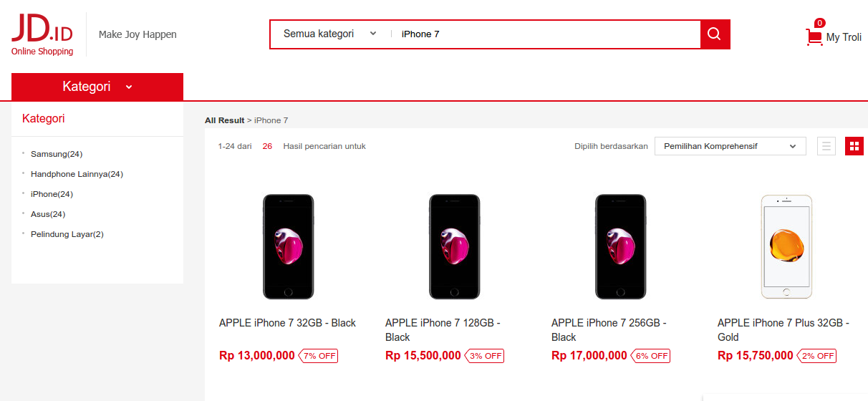Select the Handphone Lainnya(24) category
The width and height of the screenshot is (868, 401).
77,174
